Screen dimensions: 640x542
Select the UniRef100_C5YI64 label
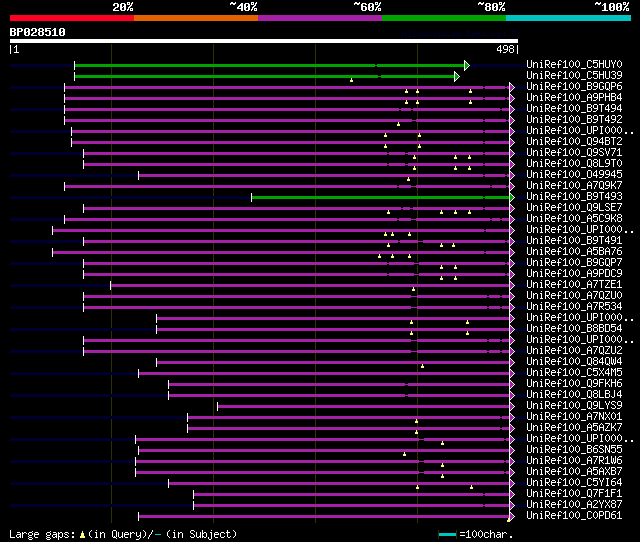click(x=574, y=483)
